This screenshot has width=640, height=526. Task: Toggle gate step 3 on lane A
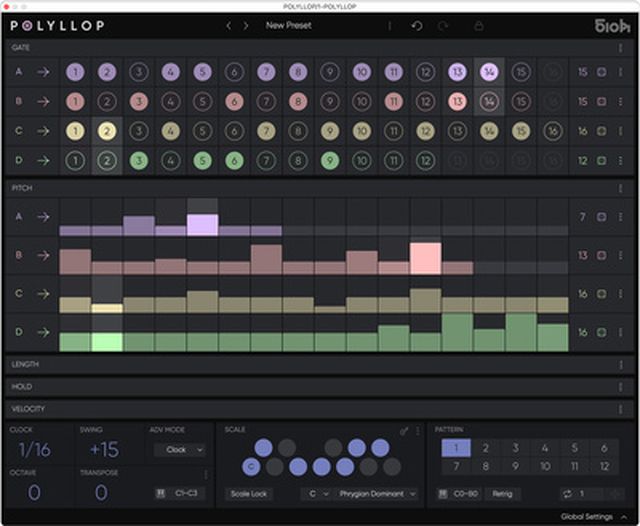pos(139,72)
